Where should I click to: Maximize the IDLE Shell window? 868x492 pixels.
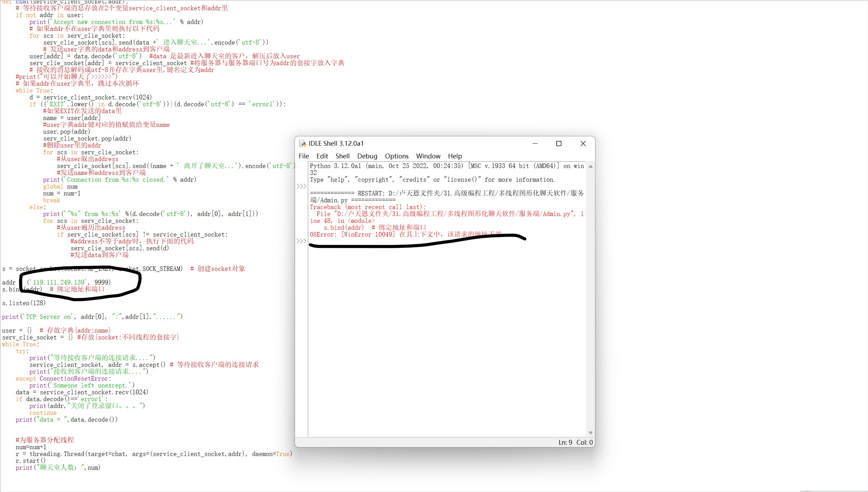(x=559, y=143)
